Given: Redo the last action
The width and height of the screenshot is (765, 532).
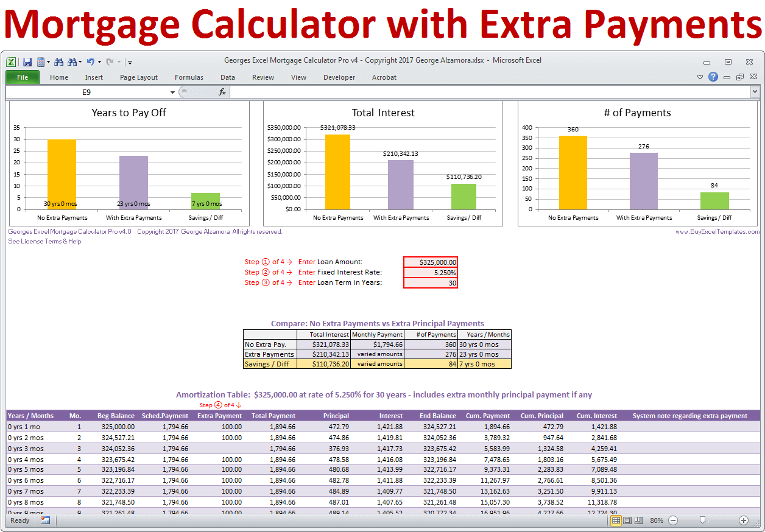Looking at the screenshot, I should click(111, 61).
